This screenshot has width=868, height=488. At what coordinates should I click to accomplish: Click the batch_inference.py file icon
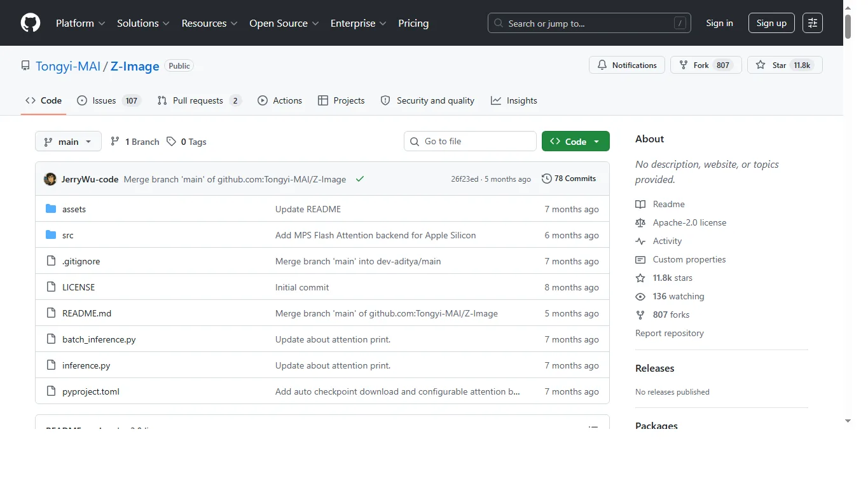coord(52,339)
